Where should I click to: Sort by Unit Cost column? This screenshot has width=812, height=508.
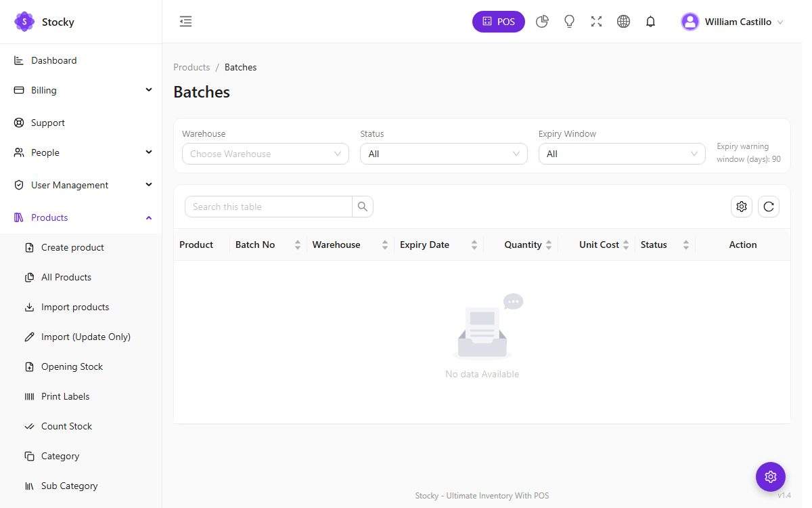click(x=597, y=245)
